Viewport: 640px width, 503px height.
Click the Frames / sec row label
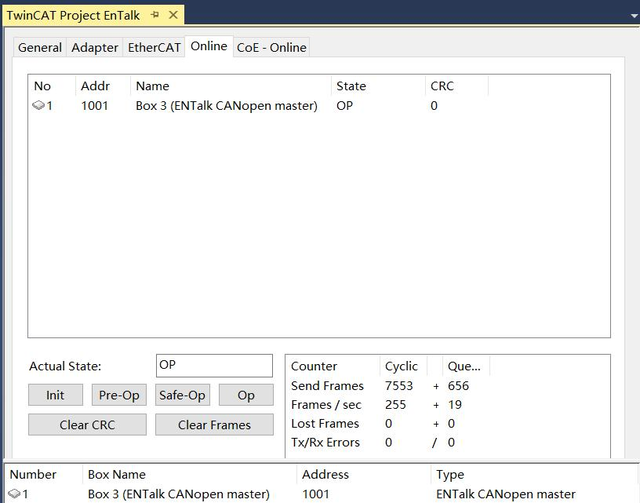click(x=326, y=405)
